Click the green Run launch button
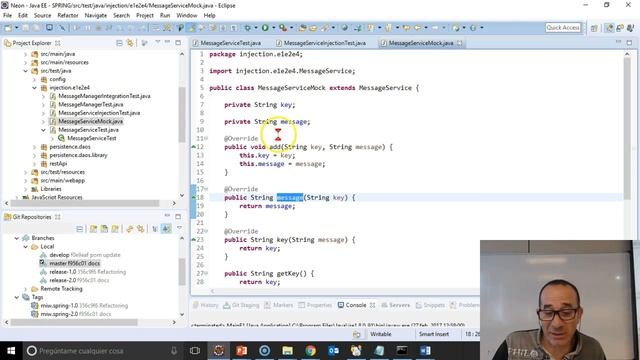Screen dimensions: 640x360 265,28
